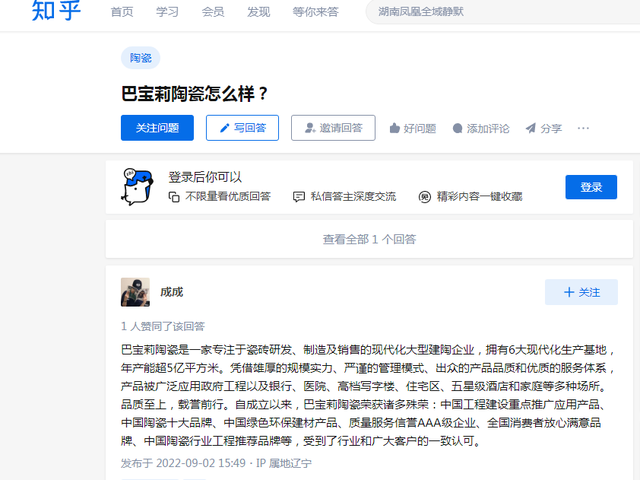Click the blue 登录 button

[591, 187]
